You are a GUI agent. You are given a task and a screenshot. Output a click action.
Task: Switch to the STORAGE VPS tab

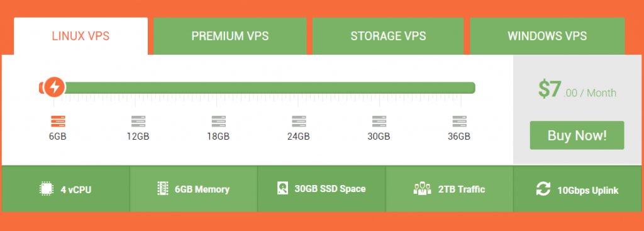point(388,36)
